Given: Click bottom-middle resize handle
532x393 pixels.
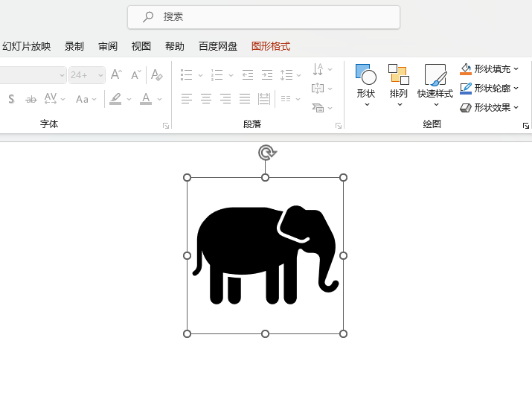Looking at the screenshot, I should point(265,333).
